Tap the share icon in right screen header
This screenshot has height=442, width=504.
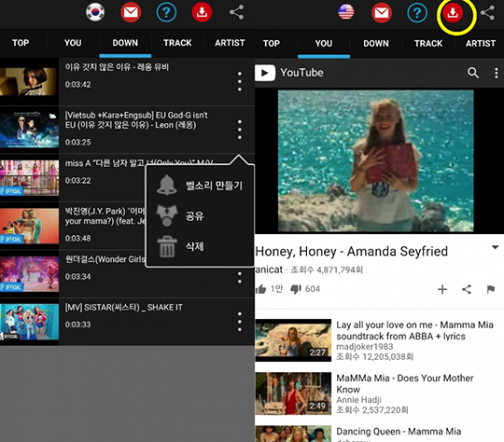coord(487,13)
